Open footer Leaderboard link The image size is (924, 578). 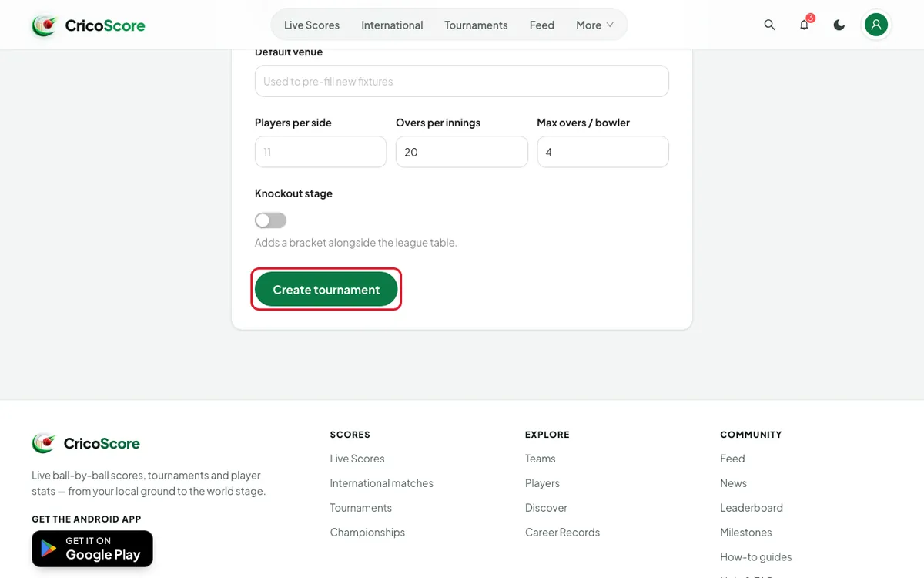[752, 508]
